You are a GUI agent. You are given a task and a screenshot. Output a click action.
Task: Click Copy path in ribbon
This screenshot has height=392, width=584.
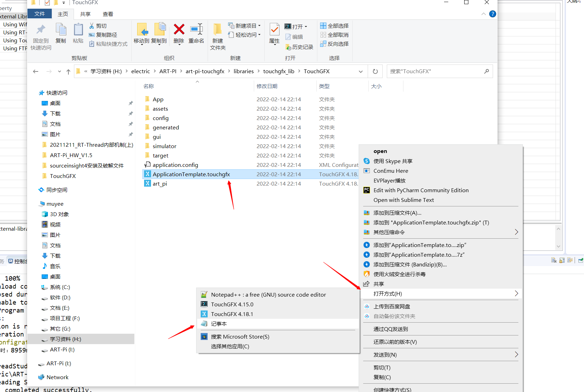click(x=103, y=35)
